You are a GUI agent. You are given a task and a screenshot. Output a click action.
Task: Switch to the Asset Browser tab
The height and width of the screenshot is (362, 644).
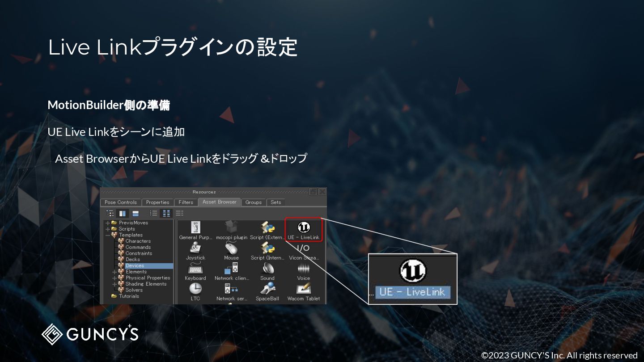(220, 202)
